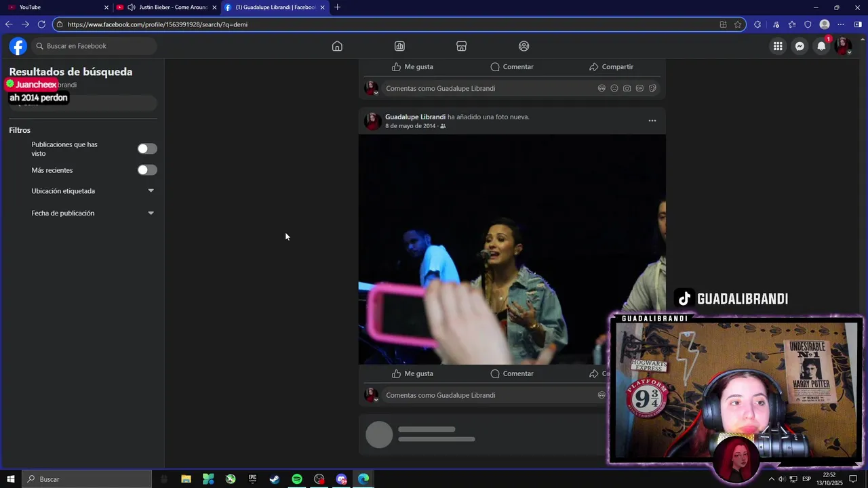The width and height of the screenshot is (868, 488).
Task: Select the Guadalupe Librandi Facebook tab
Action: pyautogui.click(x=275, y=7)
